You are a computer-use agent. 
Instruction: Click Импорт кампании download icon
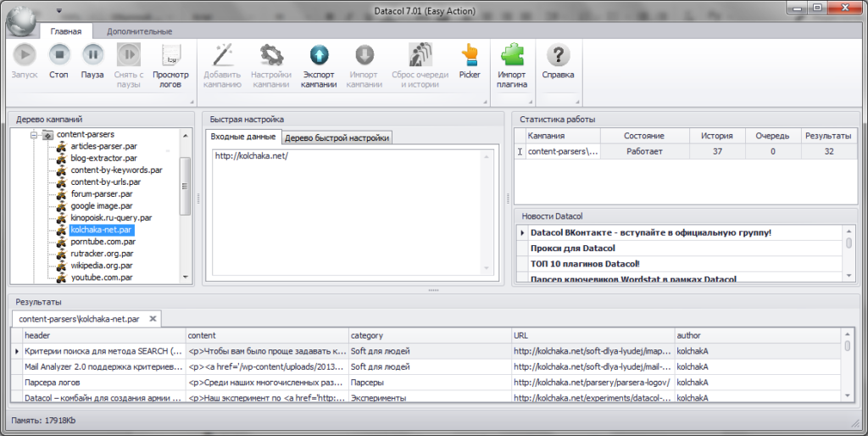click(x=364, y=65)
